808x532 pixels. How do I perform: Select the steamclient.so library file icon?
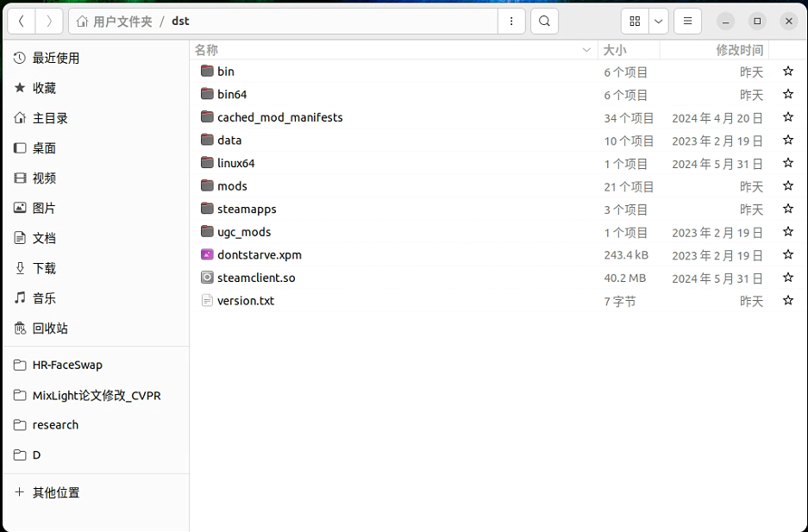207,278
